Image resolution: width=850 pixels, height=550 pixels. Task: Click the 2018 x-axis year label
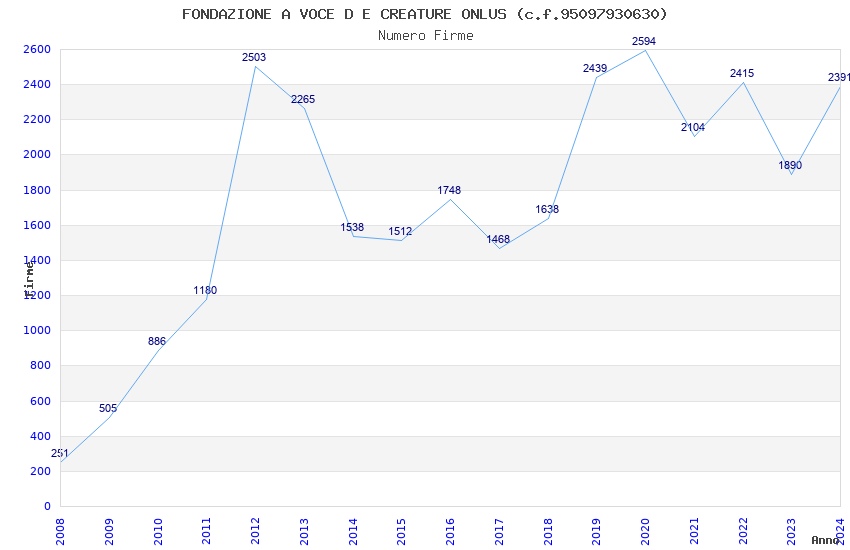(548, 531)
